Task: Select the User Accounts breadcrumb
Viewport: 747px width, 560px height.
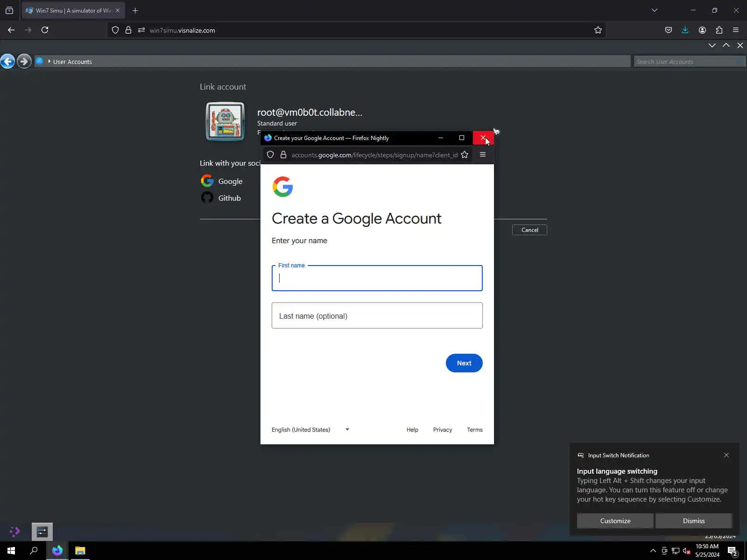Action: tap(72, 62)
